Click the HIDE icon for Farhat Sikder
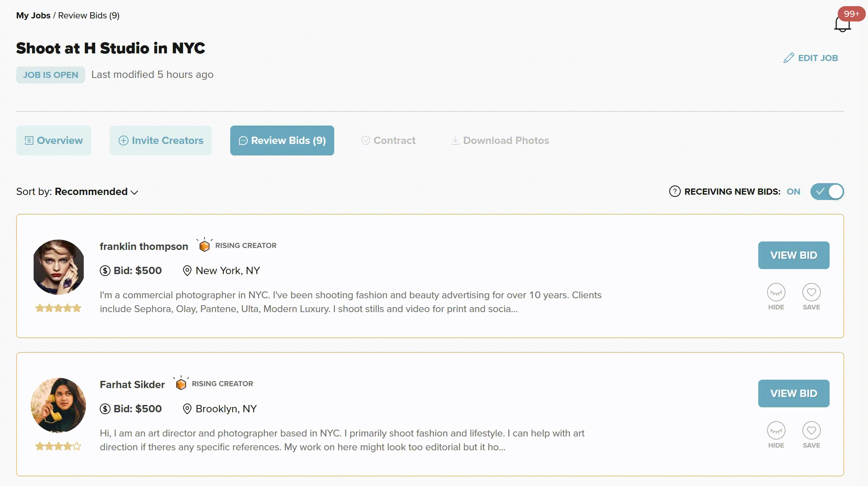The width and height of the screenshot is (868, 486). pos(776,430)
